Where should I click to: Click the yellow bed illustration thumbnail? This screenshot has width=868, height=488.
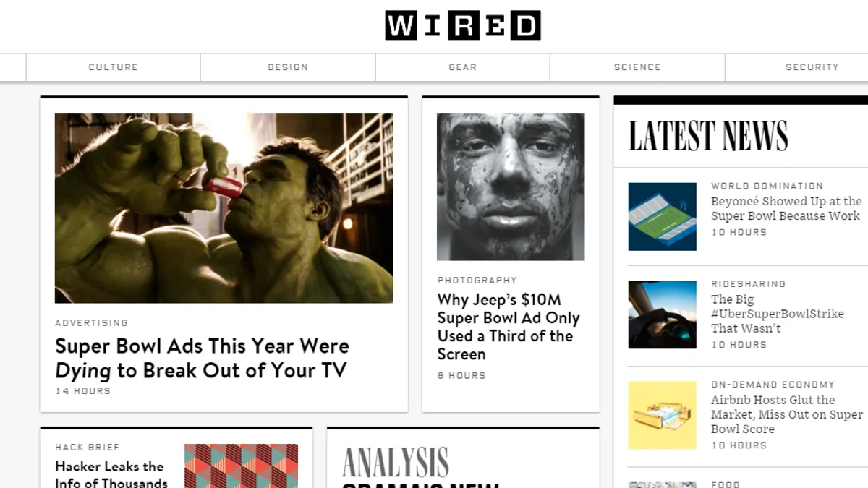click(x=662, y=416)
